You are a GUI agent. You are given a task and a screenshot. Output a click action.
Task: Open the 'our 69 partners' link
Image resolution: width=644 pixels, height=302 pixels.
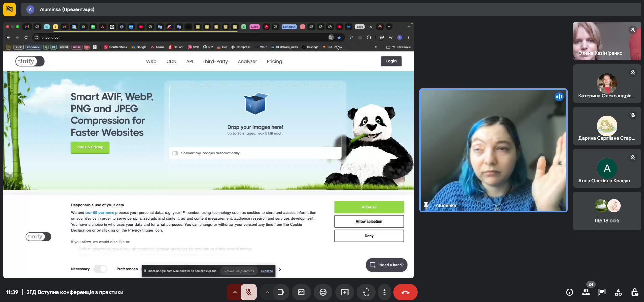(x=100, y=213)
